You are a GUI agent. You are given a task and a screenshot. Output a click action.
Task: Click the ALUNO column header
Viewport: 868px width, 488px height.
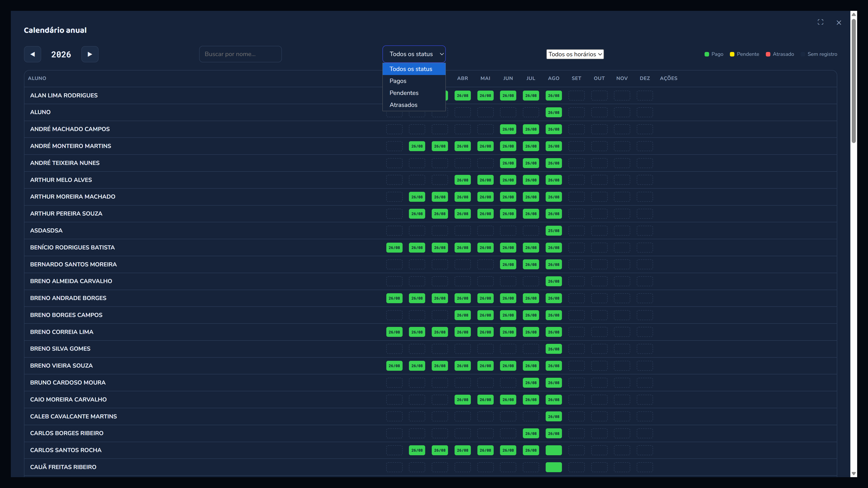click(x=37, y=78)
